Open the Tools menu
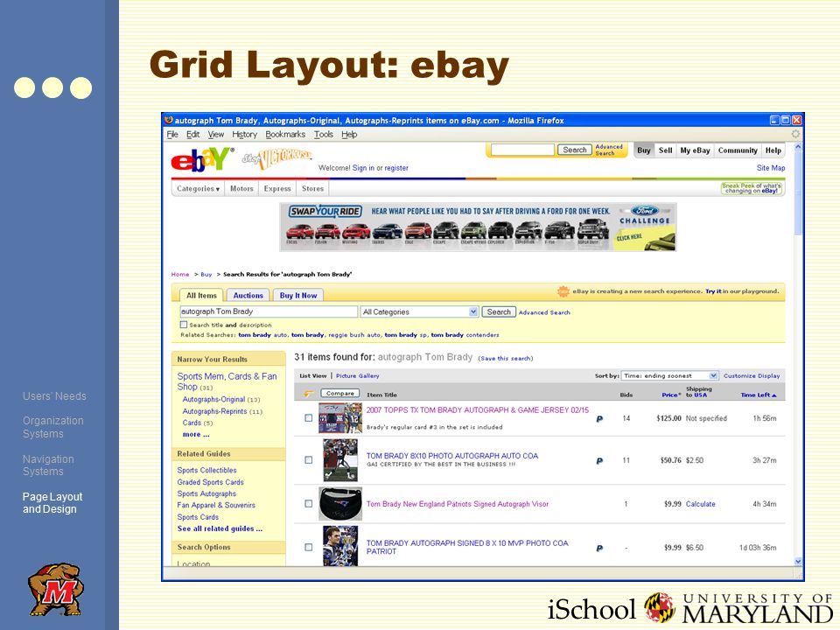Viewport: 840px width, 630px height. point(324,135)
